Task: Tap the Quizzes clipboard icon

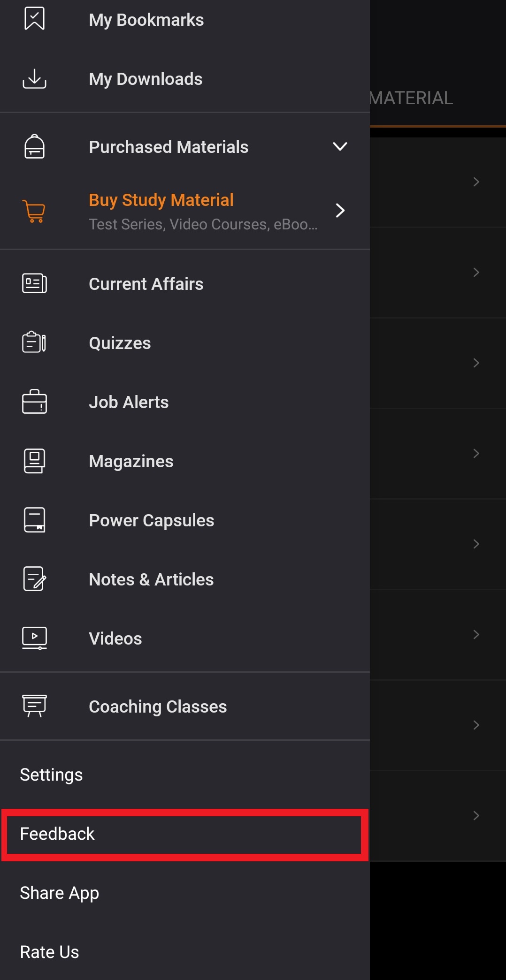Action: [34, 342]
